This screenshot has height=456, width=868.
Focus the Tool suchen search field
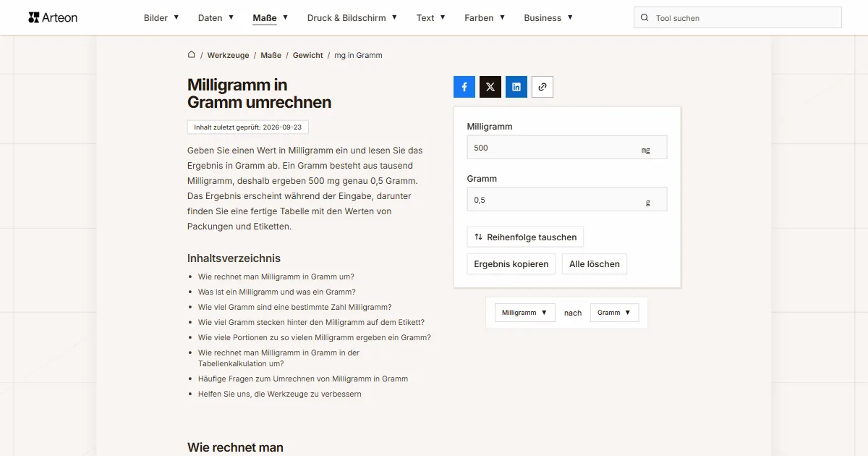738,17
